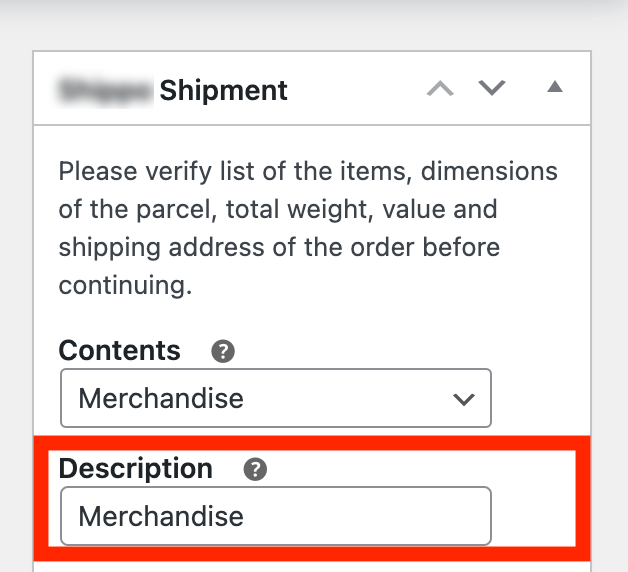Open the Contents help tooltip icon

tap(223, 351)
